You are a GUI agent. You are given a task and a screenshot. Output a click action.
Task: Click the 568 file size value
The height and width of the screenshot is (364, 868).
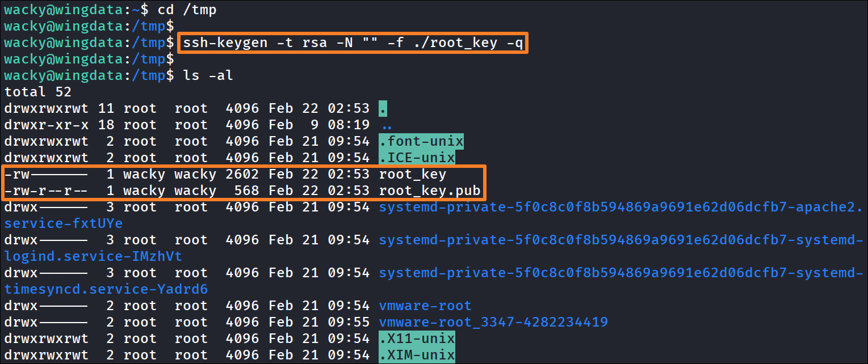(247, 191)
